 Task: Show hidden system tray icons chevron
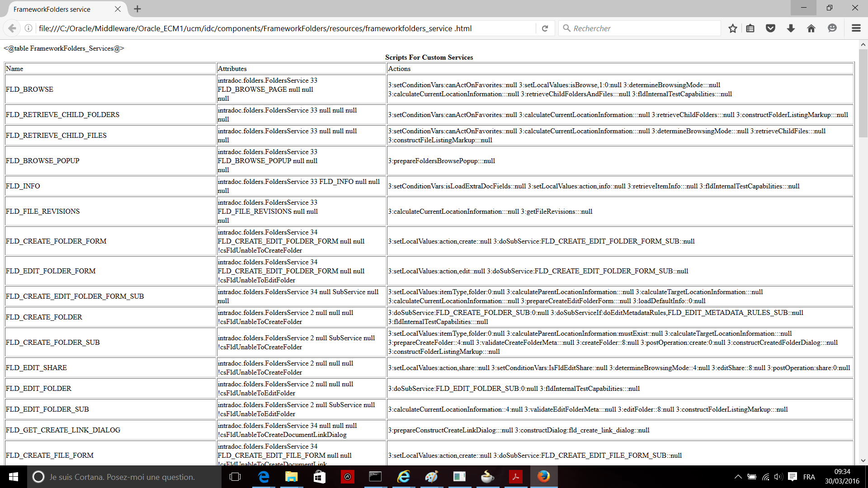(x=738, y=477)
